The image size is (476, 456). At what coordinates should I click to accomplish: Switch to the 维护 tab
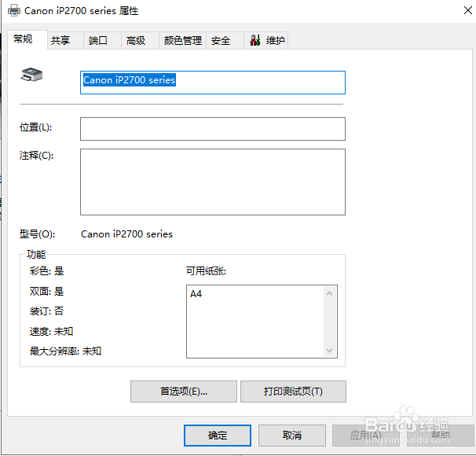(266, 40)
